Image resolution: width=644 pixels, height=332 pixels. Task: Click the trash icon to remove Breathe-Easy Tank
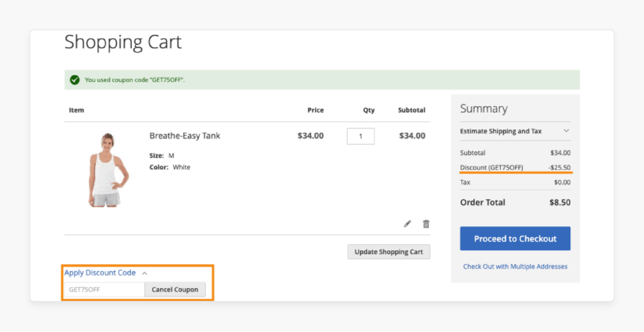tap(426, 224)
